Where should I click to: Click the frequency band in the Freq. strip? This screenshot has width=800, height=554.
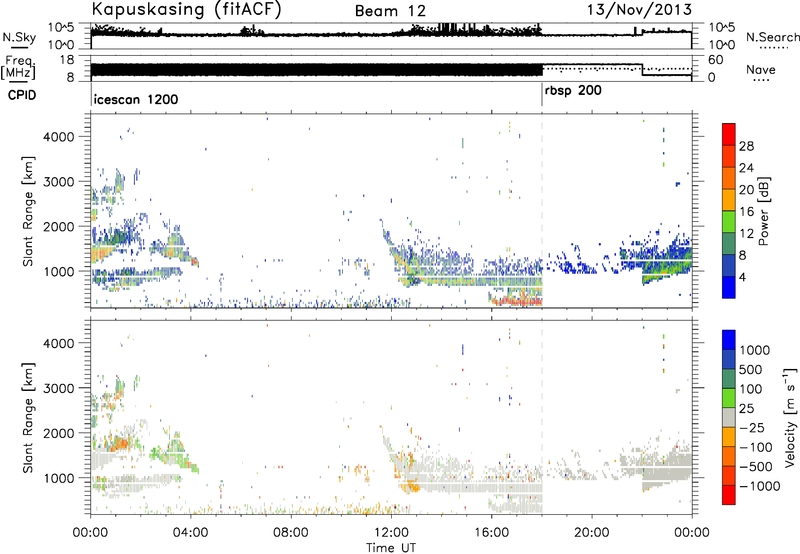[x=316, y=70]
